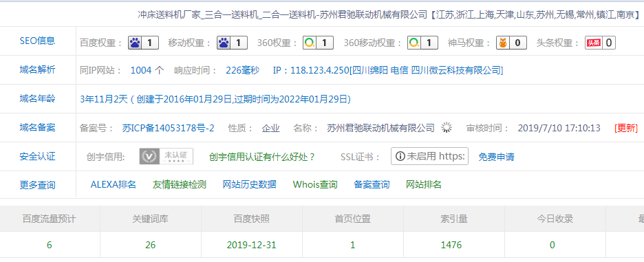Click the 企业 nature value
The image size is (644, 262).
(270, 128)
